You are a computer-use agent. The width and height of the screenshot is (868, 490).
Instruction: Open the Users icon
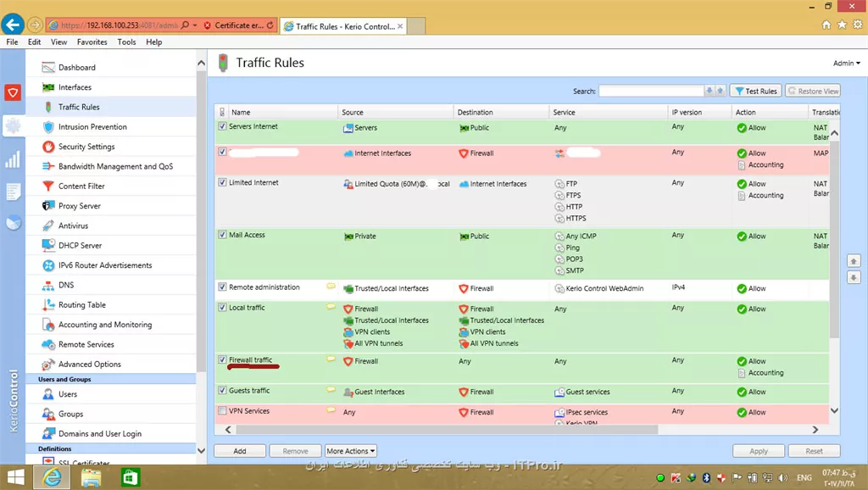coord(48,394)
